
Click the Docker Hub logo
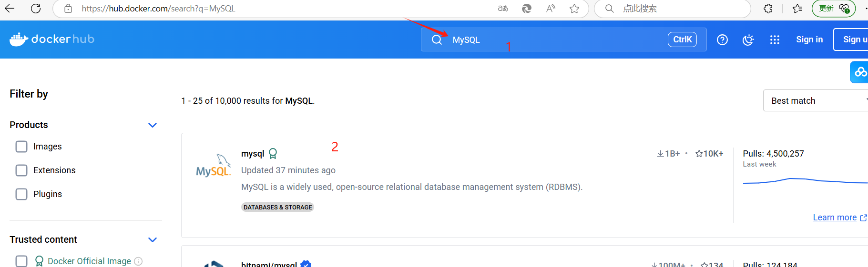click(52, 39)
